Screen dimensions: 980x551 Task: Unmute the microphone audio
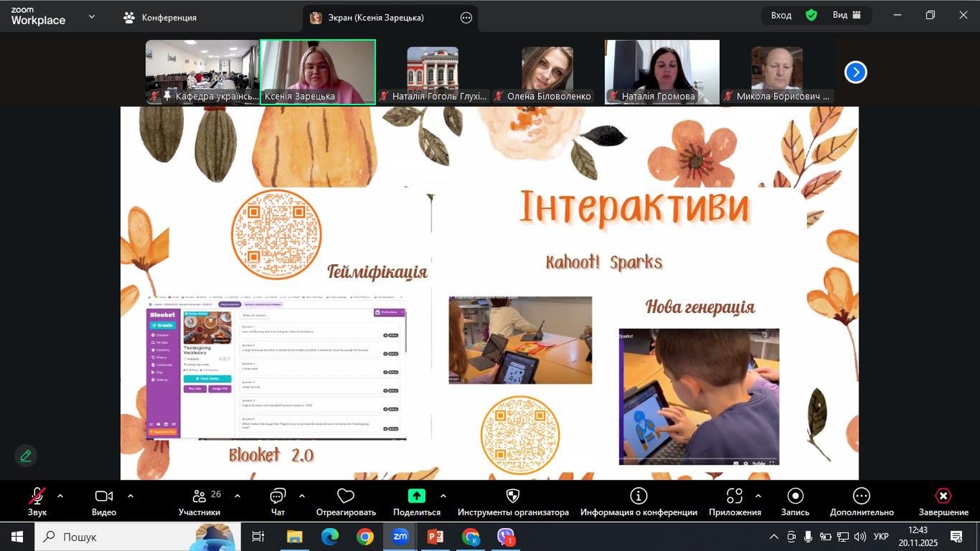pyautogui.click(x=37, y=496)
